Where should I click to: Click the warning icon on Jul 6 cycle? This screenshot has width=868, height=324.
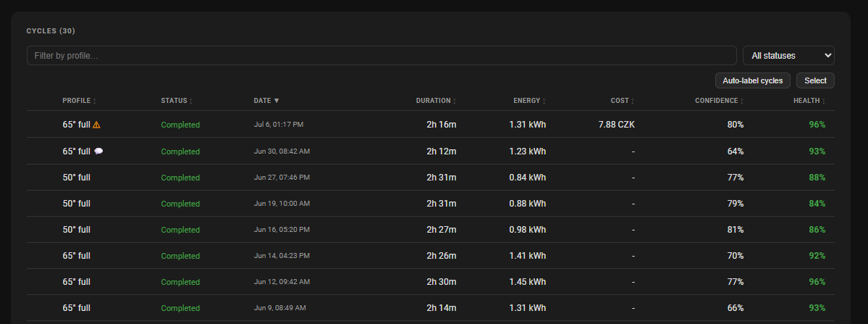(x=96, y=125)
